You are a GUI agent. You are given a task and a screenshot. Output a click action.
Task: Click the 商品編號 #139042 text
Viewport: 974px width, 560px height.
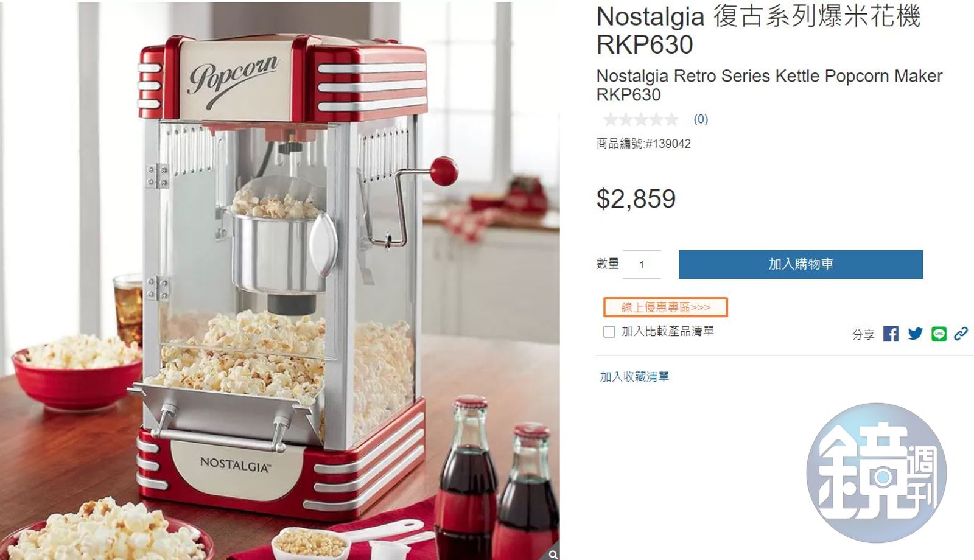coord(643,144)
